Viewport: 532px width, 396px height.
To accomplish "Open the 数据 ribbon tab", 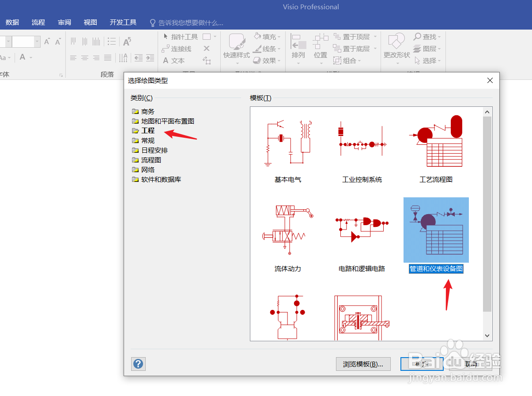I will coord(12,22).
